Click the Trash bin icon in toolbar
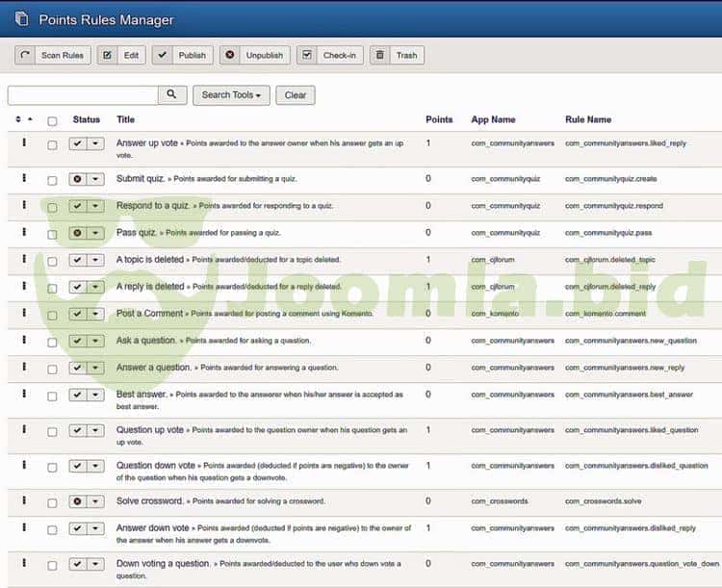This screenshot has width=722, height=588. point(380,55)
